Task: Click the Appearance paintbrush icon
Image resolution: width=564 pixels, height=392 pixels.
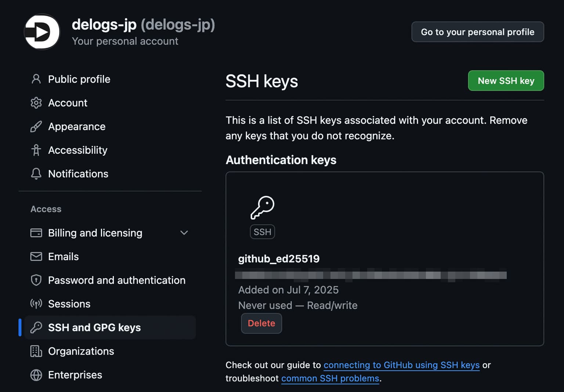Action: point(36,126)
